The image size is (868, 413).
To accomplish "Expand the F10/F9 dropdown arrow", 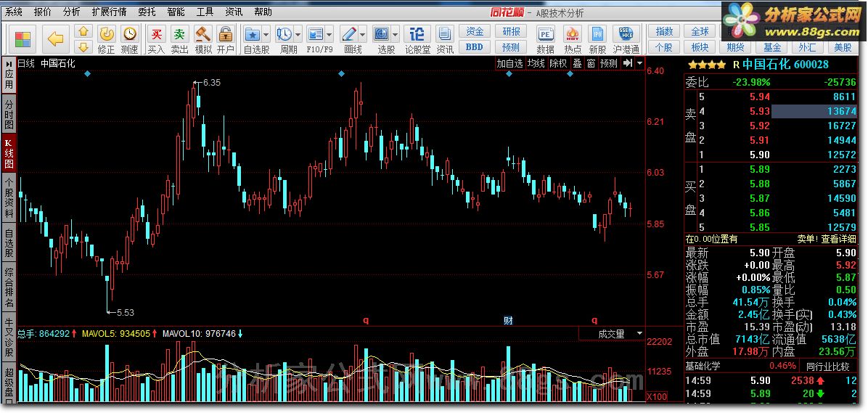I will click(x=329, y=34).
